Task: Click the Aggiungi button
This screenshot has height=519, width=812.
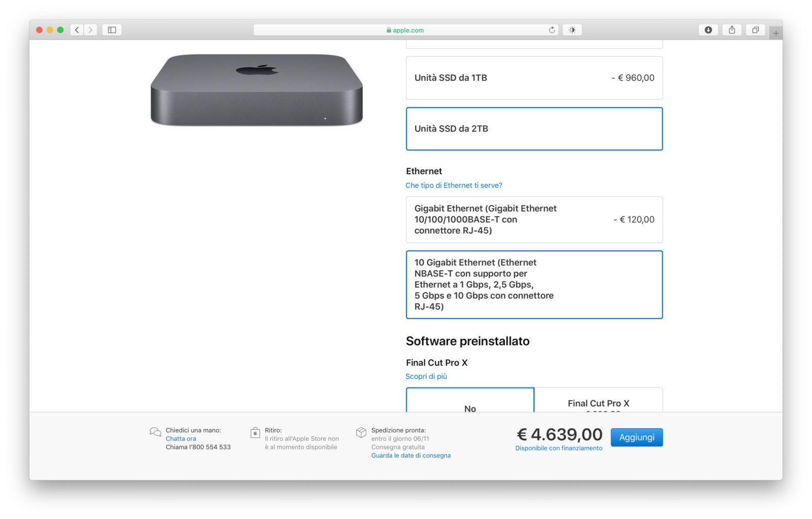Action: click(x=637, y=437)
